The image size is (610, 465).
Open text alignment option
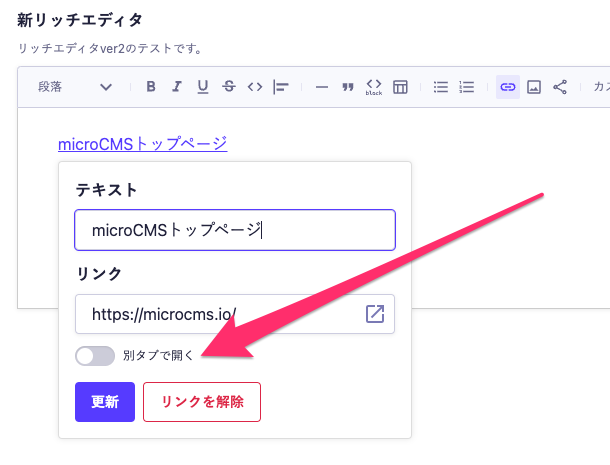click(x=280, y=87)
